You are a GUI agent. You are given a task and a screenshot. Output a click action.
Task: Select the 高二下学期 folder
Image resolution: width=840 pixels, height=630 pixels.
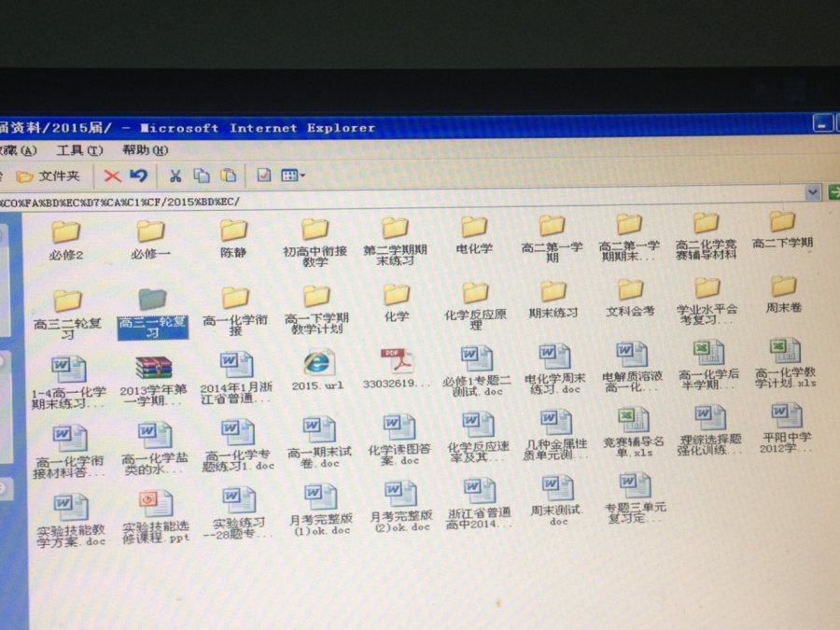click(x=783, y=230)
